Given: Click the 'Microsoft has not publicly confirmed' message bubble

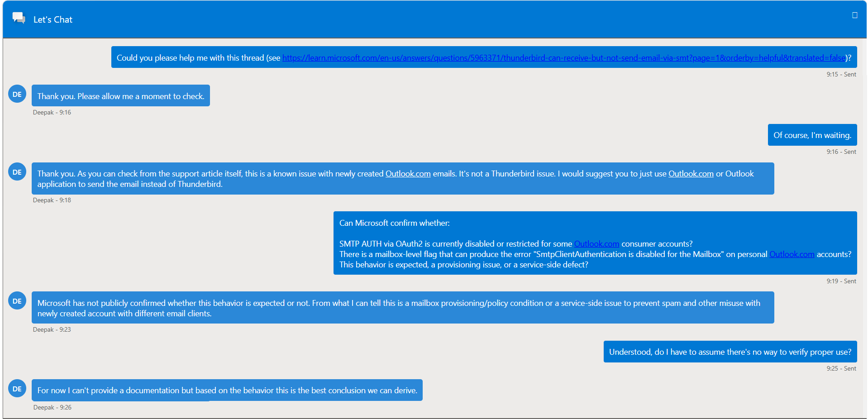Looking at the screenshot, I should point(403,308).
